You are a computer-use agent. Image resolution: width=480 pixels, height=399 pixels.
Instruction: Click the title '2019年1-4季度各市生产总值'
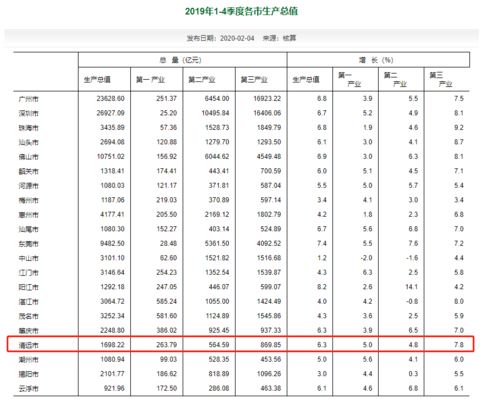point(241,11)
